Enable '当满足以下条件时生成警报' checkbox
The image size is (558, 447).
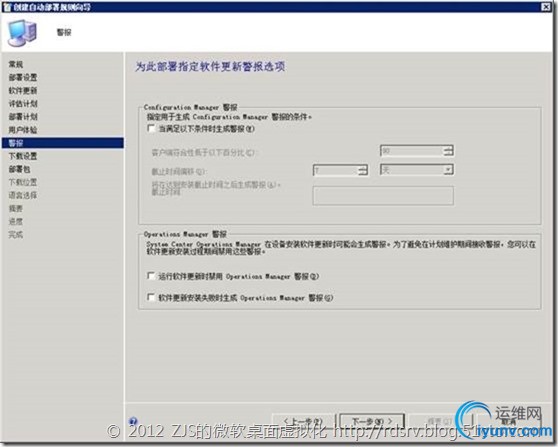tap(151, 128)
